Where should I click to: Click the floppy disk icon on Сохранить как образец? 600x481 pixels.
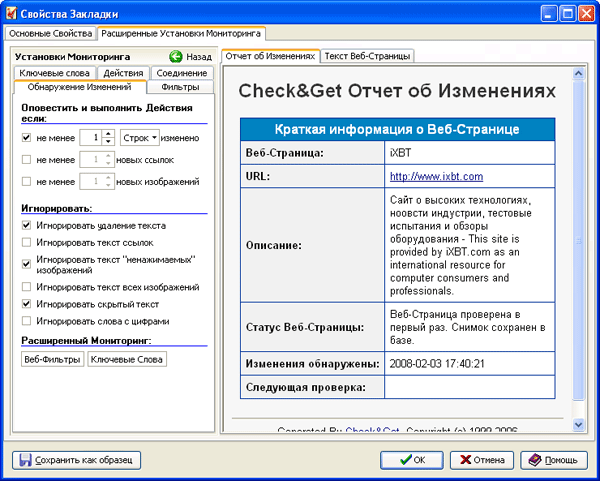[25, 460]
